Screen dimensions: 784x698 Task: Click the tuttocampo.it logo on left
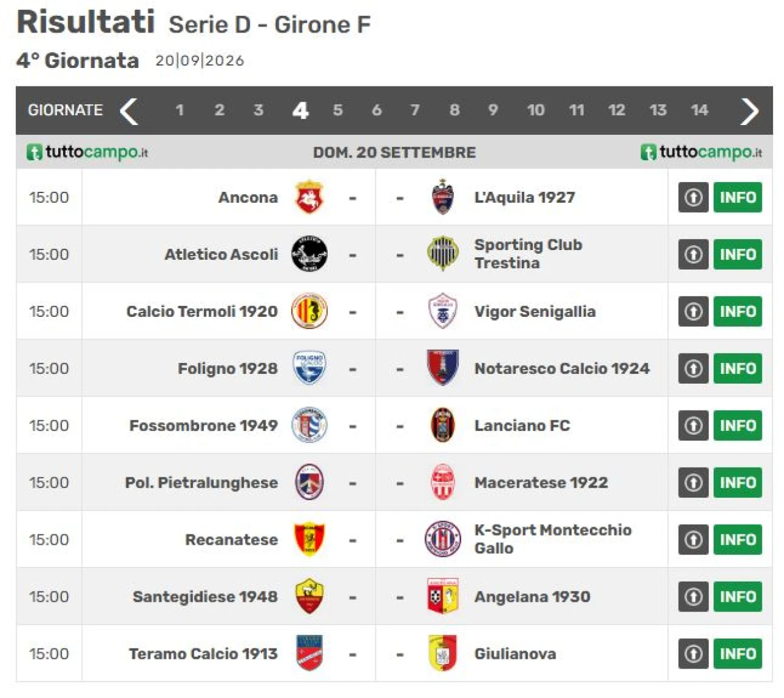coord(87,152)
